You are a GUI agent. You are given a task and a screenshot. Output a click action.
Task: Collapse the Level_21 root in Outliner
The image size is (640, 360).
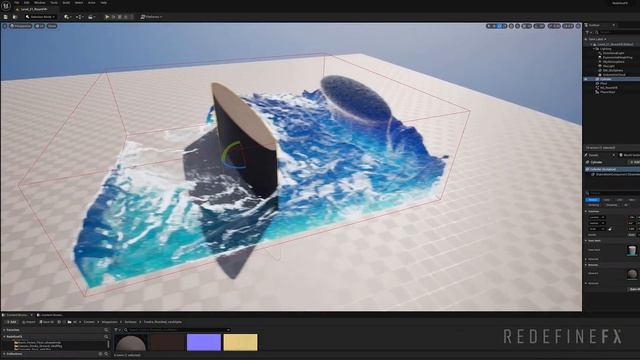pos(591,44)
